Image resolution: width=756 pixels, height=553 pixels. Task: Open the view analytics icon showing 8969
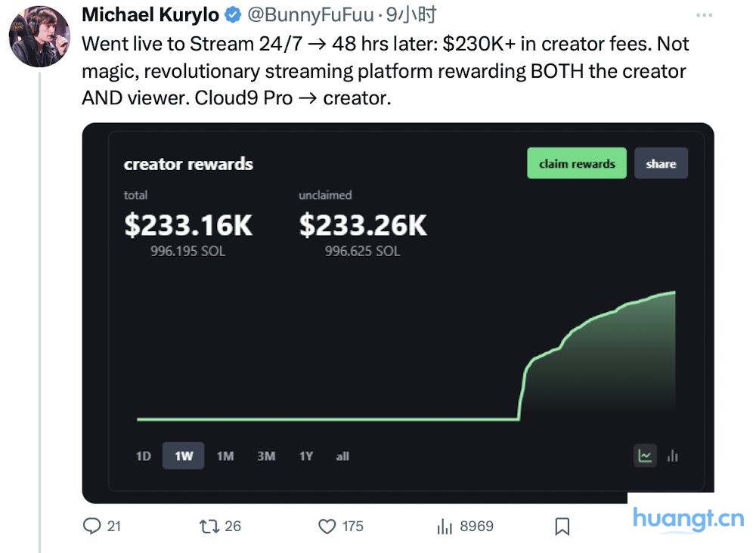point(445,527)
